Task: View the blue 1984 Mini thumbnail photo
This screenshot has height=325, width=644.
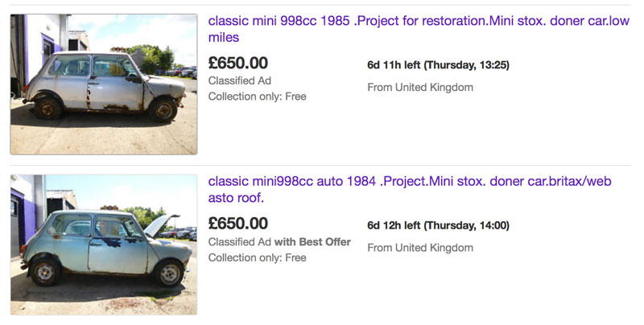Action: pos(104,245)
